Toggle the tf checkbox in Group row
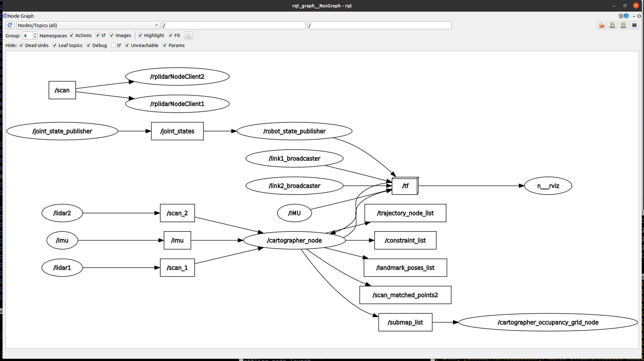 point(98,35)
